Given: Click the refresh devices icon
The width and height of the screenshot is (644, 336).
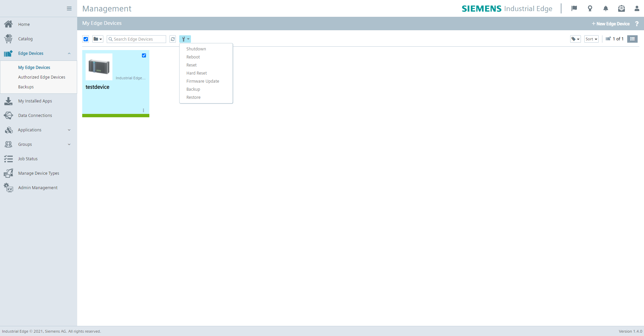Looking at the screenshot, I should (x=173, y=39).
